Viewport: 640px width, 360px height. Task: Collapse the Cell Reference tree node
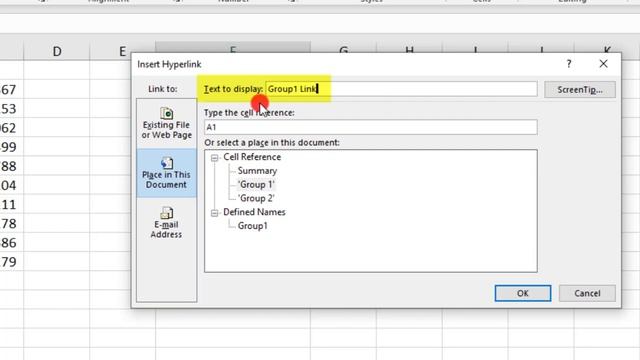[214, 158]
